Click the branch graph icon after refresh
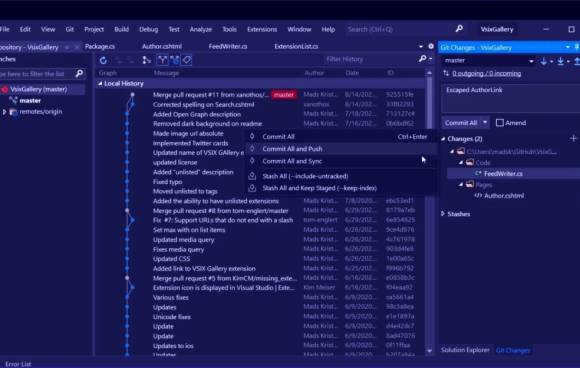 click(x=146, y=60)
